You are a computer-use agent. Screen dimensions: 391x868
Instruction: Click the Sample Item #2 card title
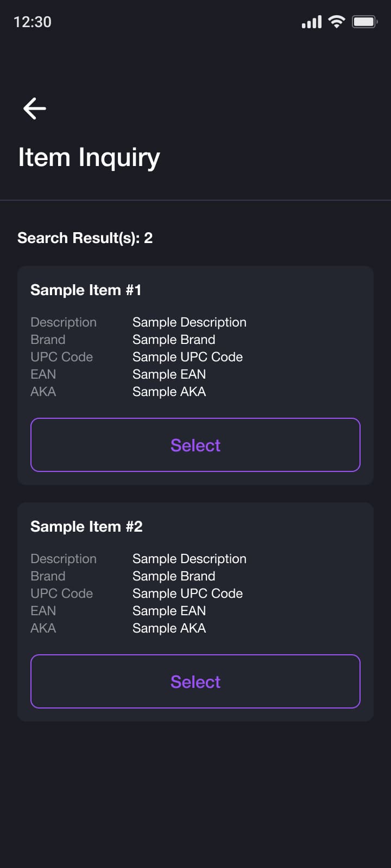86,526
